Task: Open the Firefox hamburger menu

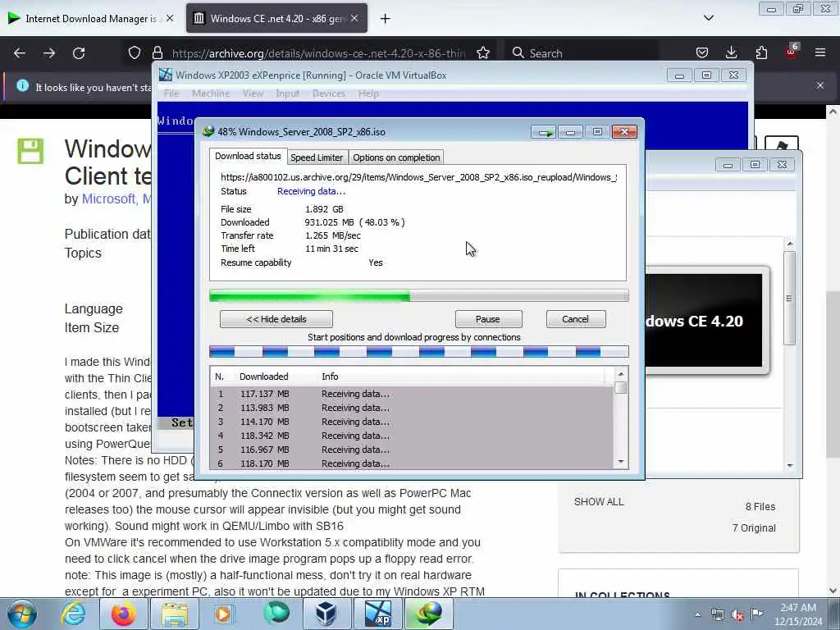Action: pos(820,52)
